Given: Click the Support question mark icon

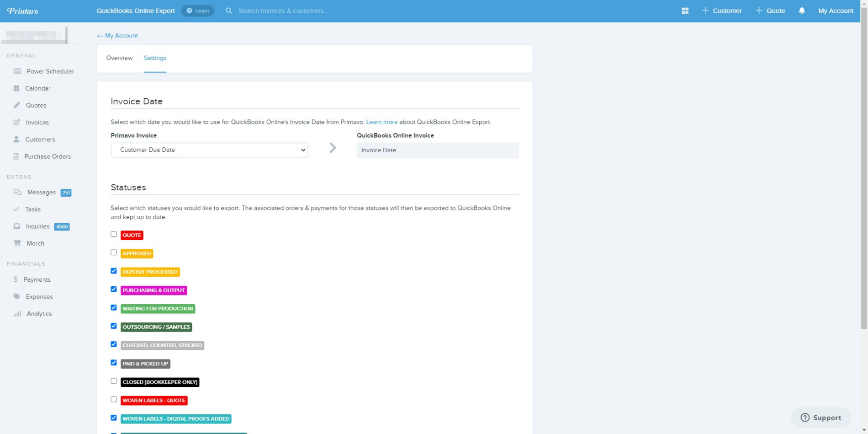Looking at the screenshot, I should [x=805, y=418].
